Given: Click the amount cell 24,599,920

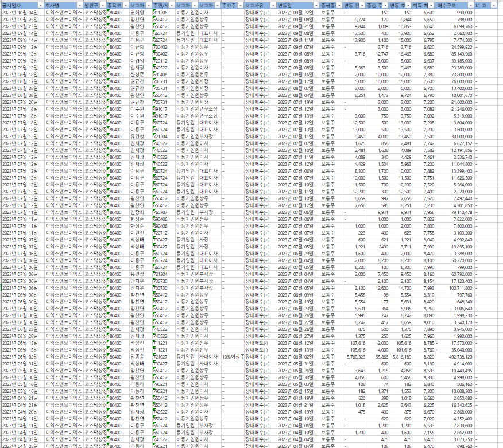Looking at the screenshot, I should pos(455,47).
